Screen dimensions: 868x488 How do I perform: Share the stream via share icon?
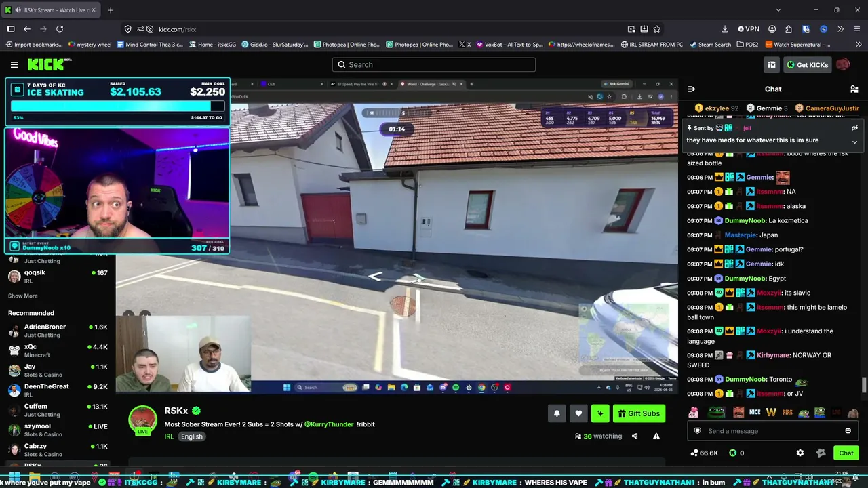(635, 436)
